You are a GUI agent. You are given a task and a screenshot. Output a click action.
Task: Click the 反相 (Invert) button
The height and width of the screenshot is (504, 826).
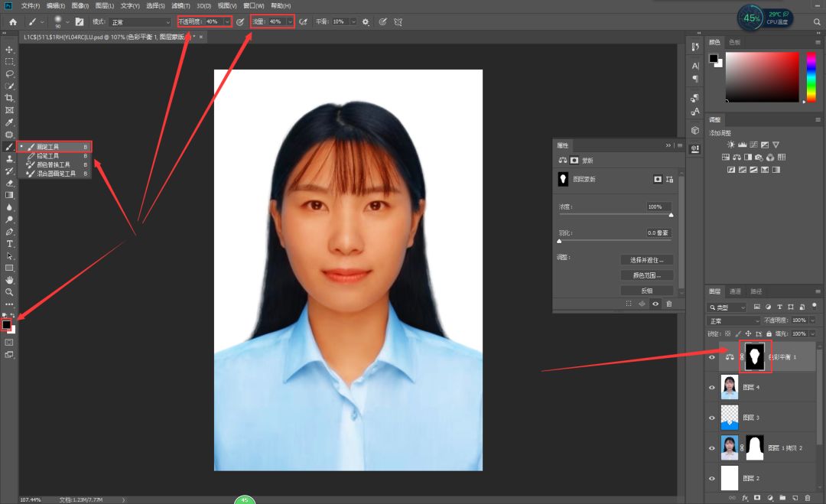pos(647,291)
